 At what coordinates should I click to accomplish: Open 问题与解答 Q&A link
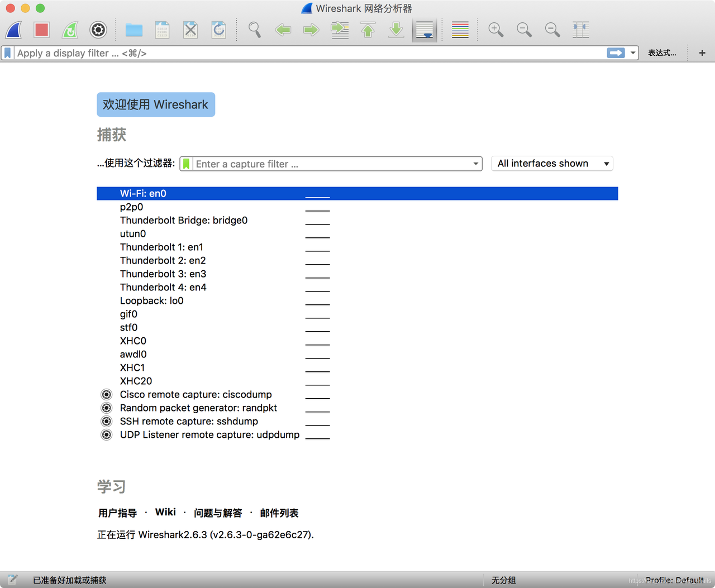218,513
